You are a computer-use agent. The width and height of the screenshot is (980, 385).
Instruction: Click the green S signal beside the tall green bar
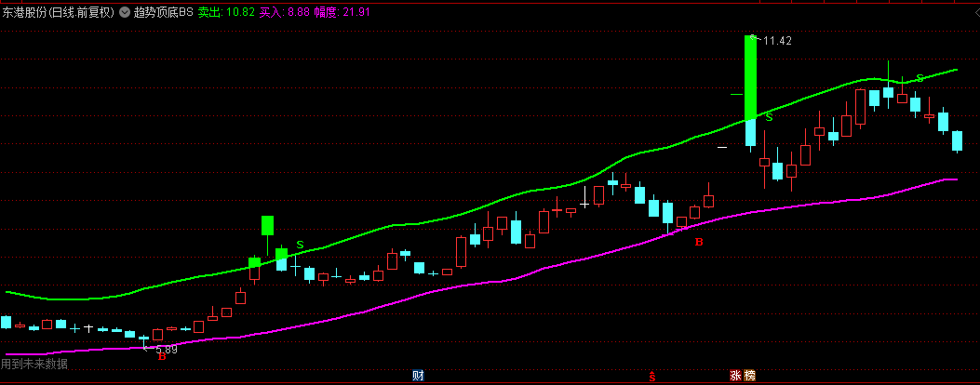click(769, 117)
